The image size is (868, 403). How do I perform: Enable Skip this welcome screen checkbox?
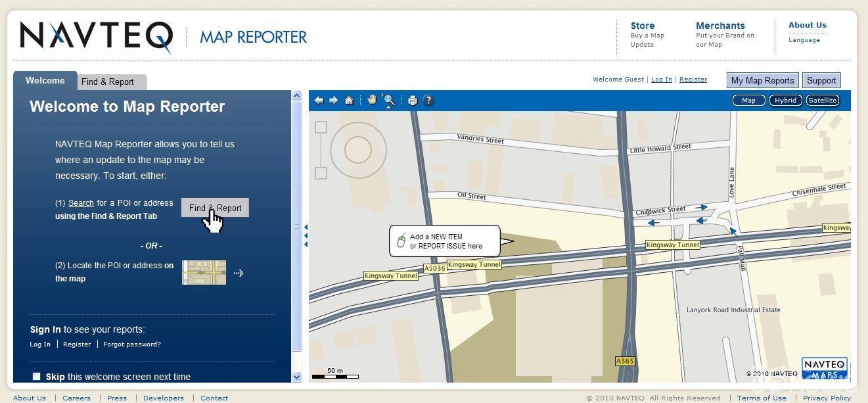click(37, 377)
